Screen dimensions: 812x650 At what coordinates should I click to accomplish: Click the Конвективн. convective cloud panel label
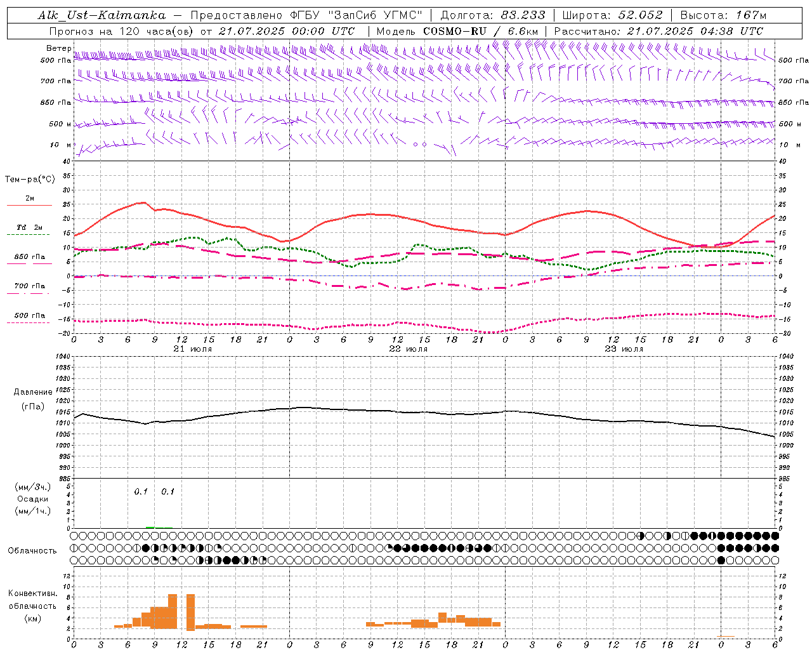(32, 594)
